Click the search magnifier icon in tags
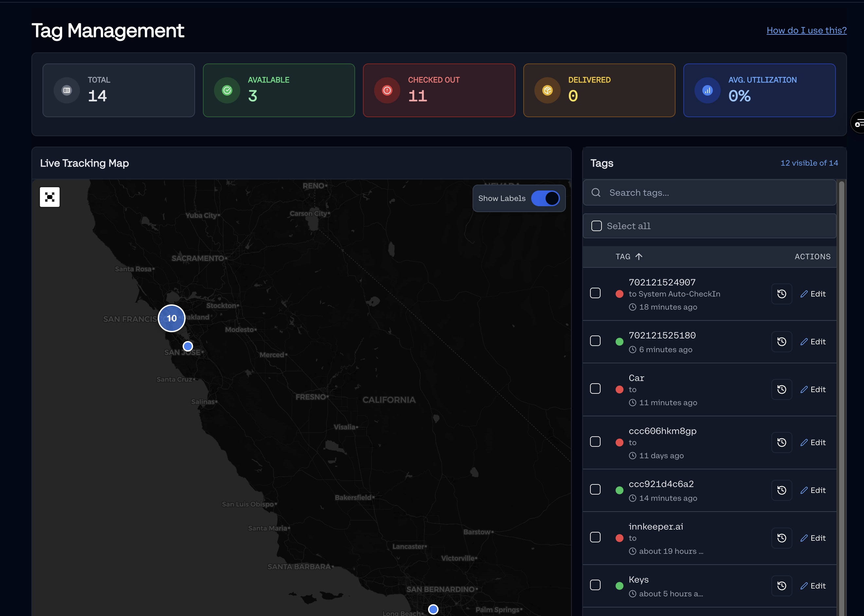 pos(596,193)
